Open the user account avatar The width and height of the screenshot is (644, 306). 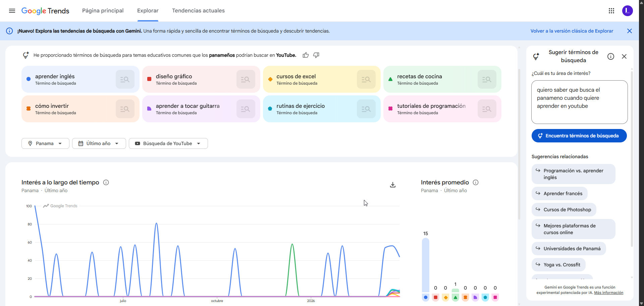point(628,11)
